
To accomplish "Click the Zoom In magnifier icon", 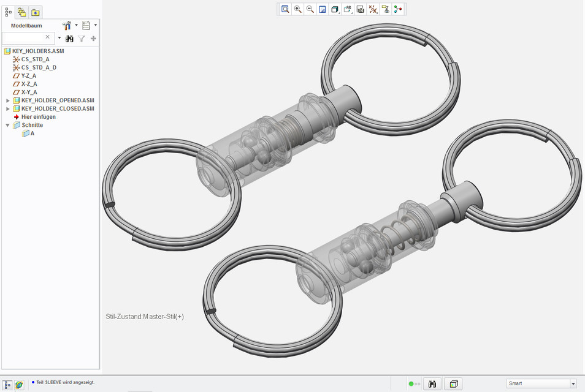I will coord(298,9).
